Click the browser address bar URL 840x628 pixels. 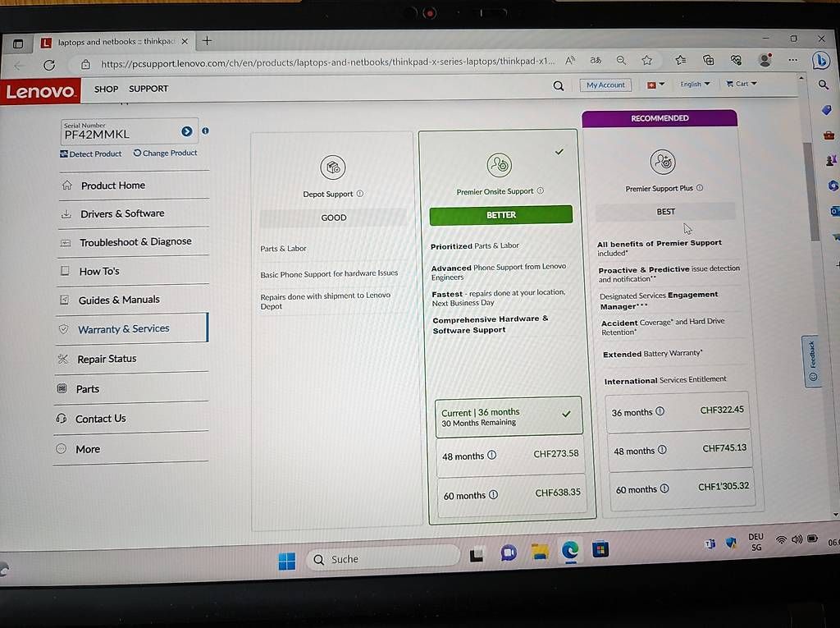point(327,62)
